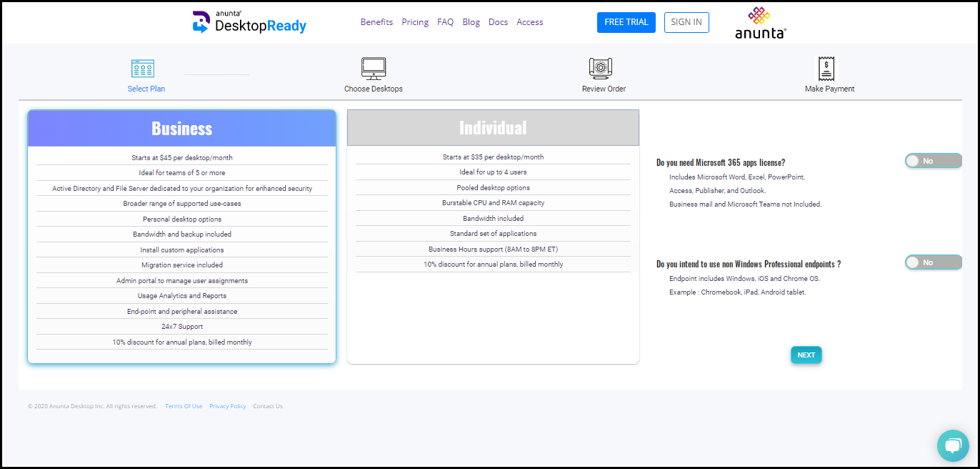Open the Blog menu item
This screenshot has width=980, height=469.
471,22
